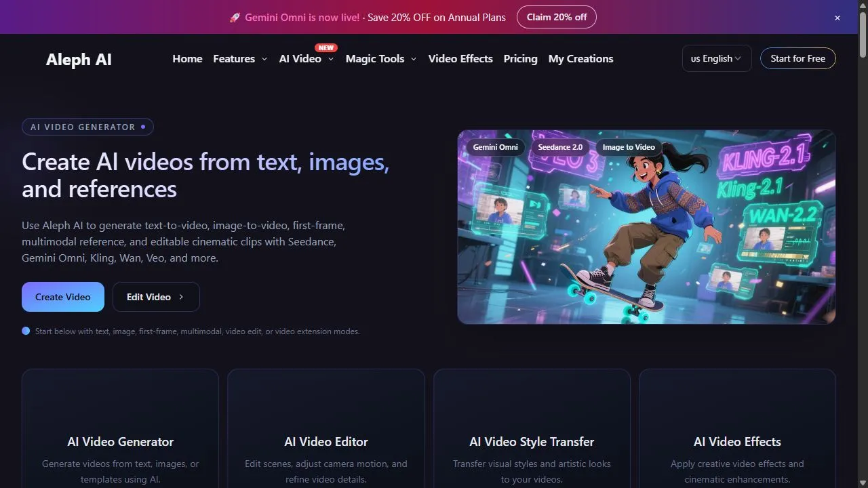Click the "Gemini Omni is now live!" text

[x=302, y=18]
